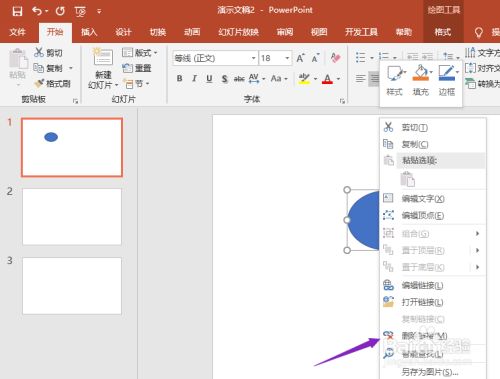
Task: Open the 视图 ribbon tab
Action: pyautogui.click(x=319, y=32)
